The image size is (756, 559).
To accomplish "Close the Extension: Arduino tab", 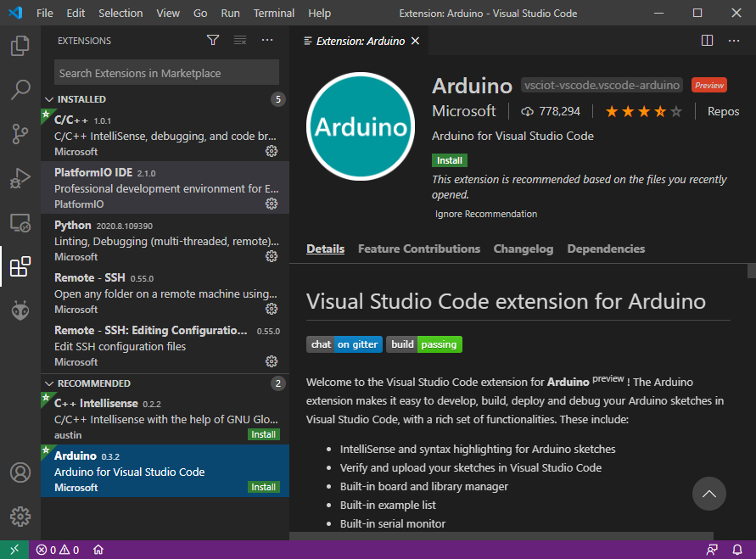I will [x=414, y=41].
